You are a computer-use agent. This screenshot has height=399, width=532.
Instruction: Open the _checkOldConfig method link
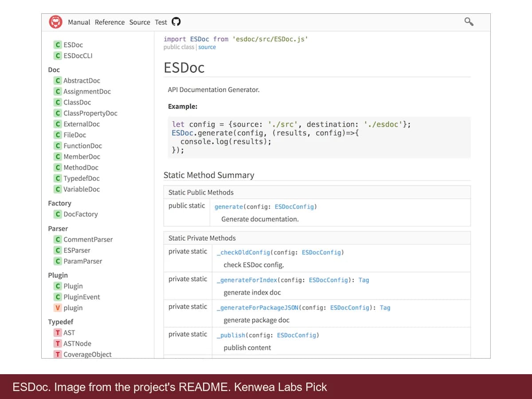pos(243,253)
